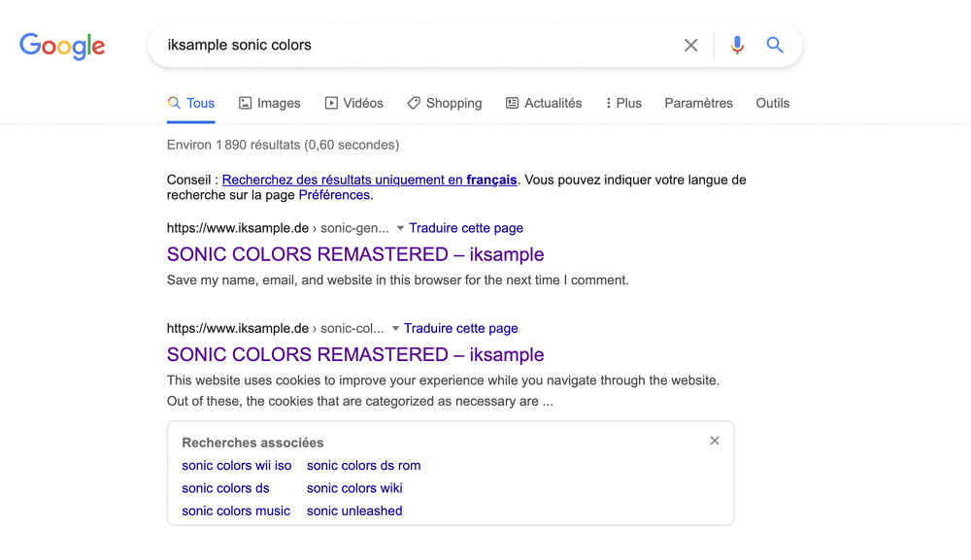Open the Préférences link
The width and height of the screenshot is (971, 560).
pos(334,195)
